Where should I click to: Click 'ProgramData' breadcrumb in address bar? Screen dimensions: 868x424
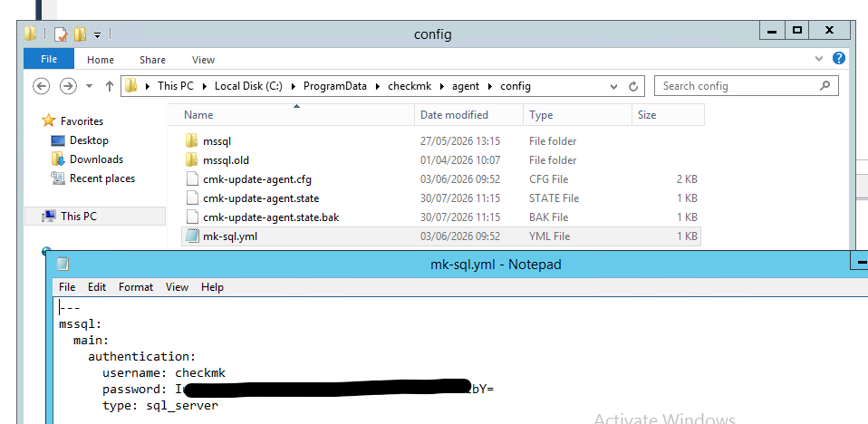(335, 86)
